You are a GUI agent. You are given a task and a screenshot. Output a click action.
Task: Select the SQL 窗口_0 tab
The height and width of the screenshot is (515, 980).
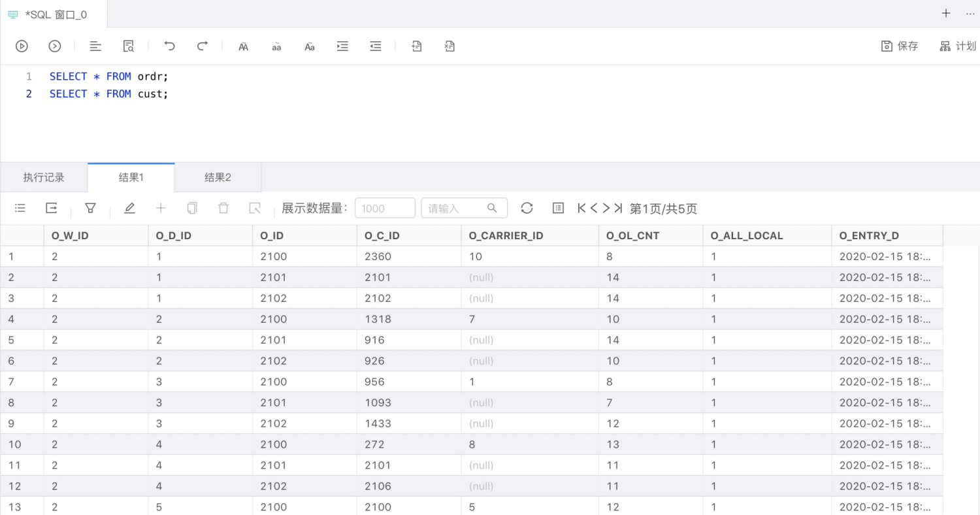[x=54, y=14]
